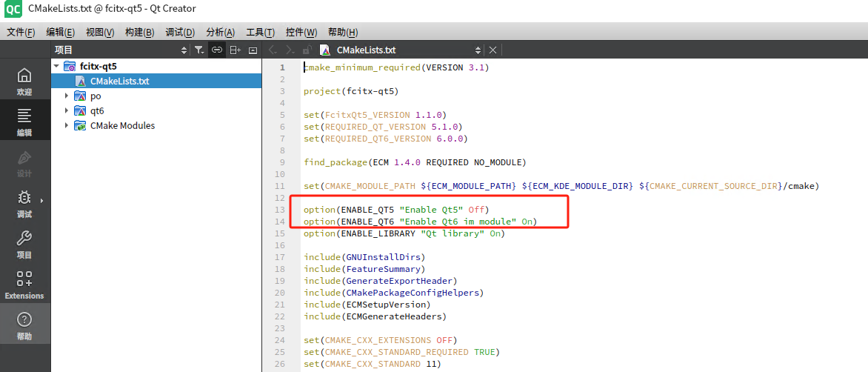This screenshot has height=372, width=868.
Task: Open the 调试(D) menu
Action: coord(180,32)
